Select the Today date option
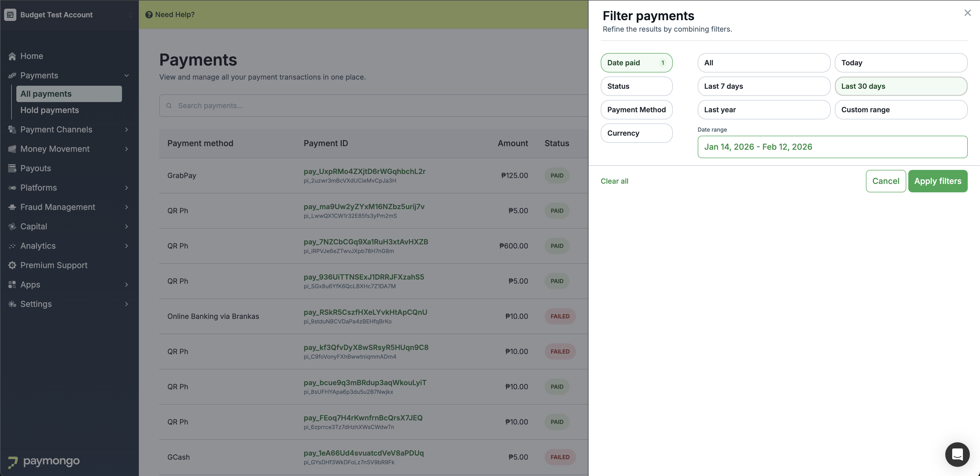This screenshot has width=980, height=476. tap(900, 63)
